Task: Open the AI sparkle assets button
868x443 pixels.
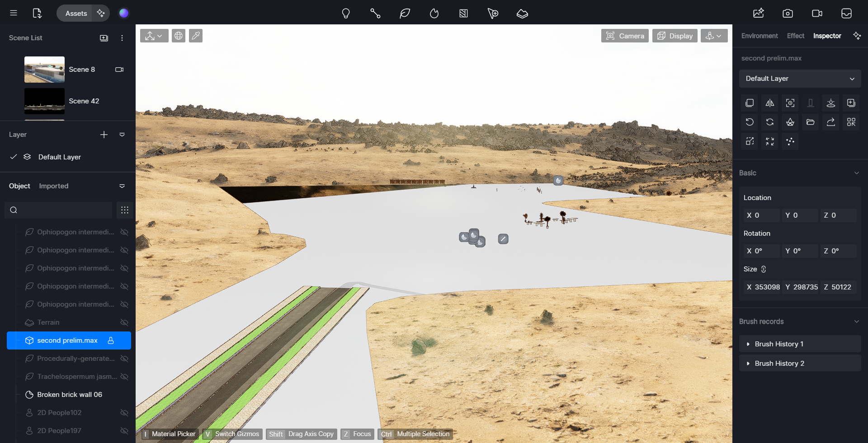Action: [x=101, y=13]
